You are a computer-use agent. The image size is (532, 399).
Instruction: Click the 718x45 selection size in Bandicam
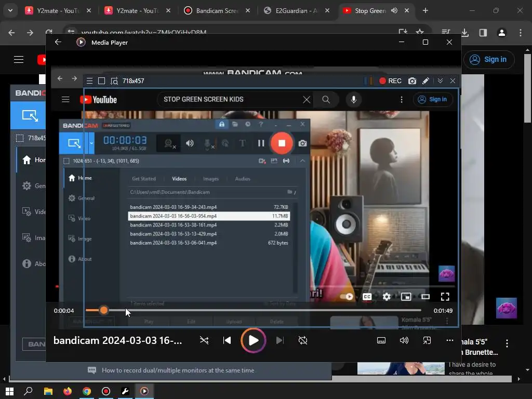pyautogui.click(x=31, y=138)
